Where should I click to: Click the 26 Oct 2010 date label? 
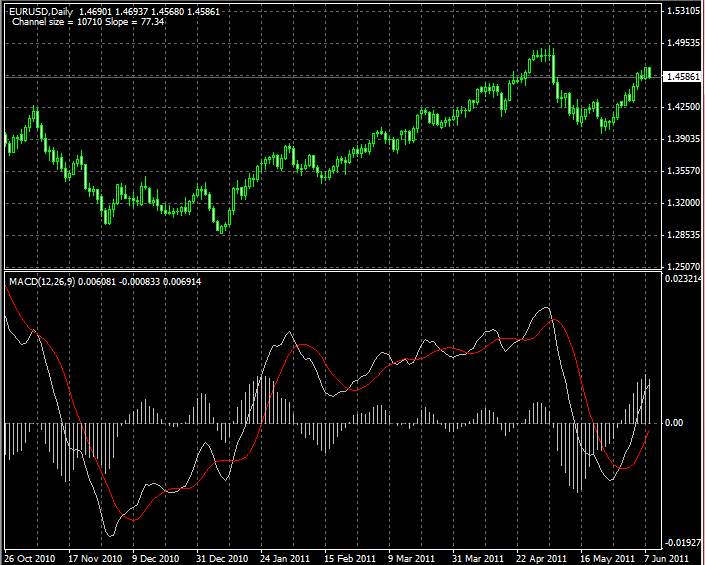(30, 559)
